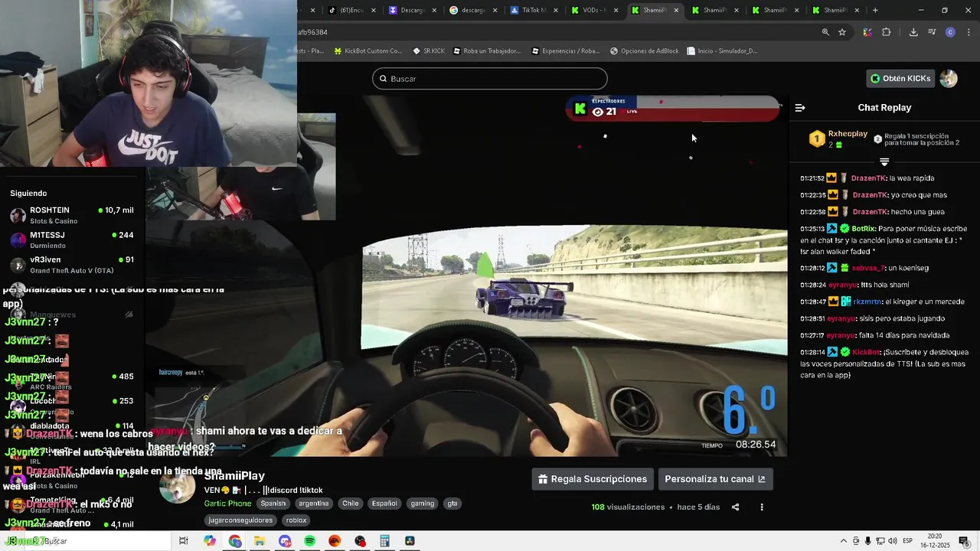Open the Kick logo in stream overlay
This screenshot has height=551, width=980.
[580, 109]
